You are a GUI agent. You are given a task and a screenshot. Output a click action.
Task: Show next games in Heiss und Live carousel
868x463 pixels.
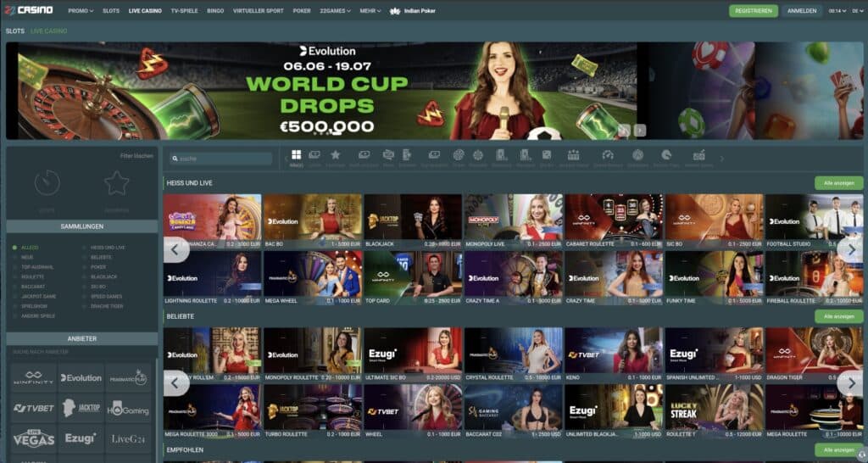(851, 250)
